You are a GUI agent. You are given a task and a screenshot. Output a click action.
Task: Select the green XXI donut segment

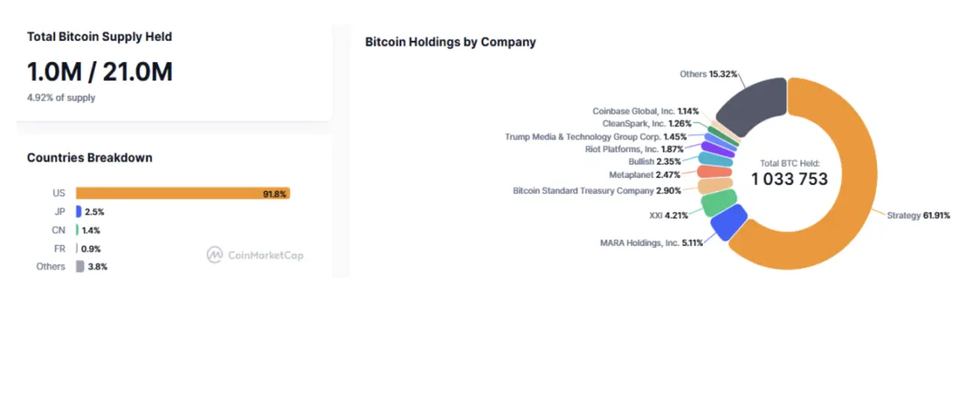point(719,202)
